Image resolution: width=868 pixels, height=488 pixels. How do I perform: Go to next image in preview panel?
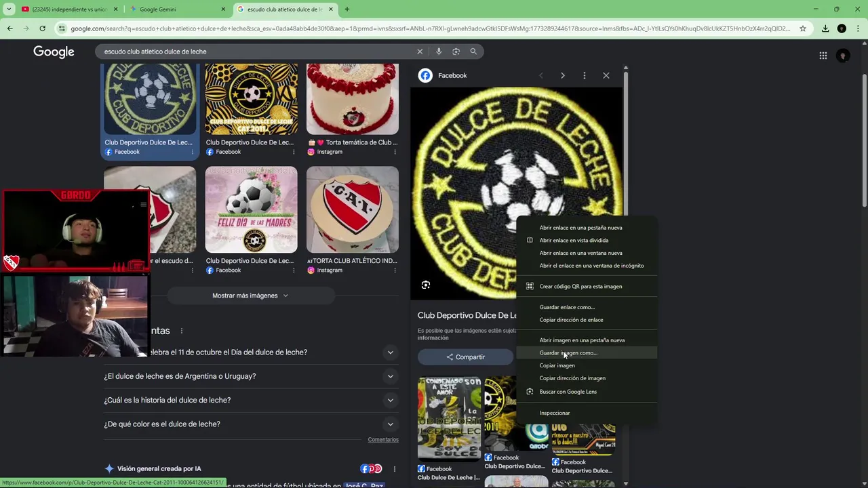[562, 75]
